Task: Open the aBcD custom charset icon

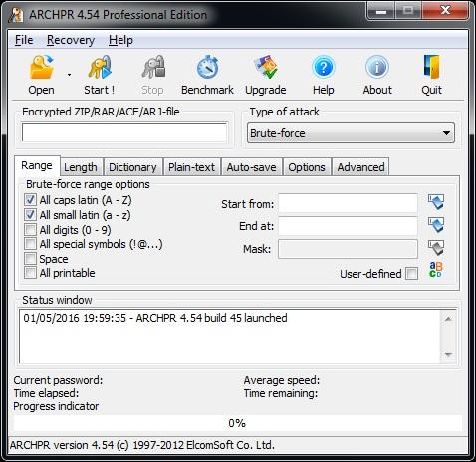Action: click(x=435, y=270)
